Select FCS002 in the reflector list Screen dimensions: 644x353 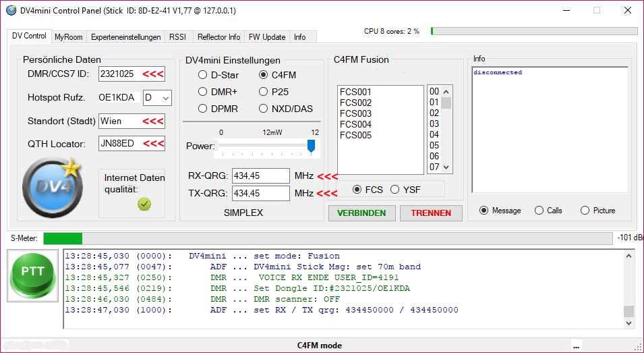pyautogui.click(x=380, y=103)
